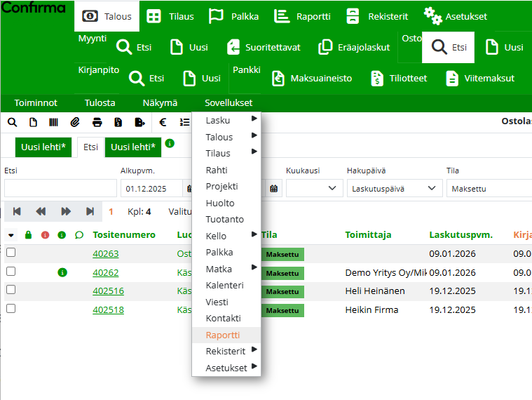Open the Hakupäivä dropdown
Screen dimensions: 532x400
tap(395, 188)
